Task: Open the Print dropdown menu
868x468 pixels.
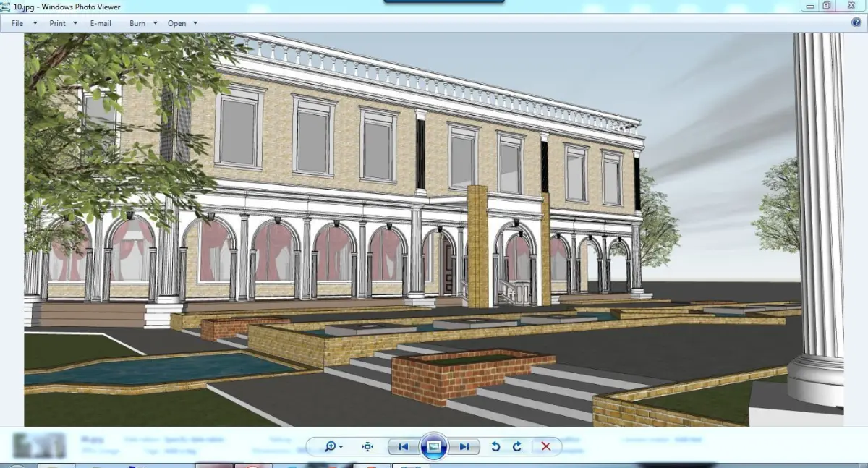Action: click(x=63, y=23)
